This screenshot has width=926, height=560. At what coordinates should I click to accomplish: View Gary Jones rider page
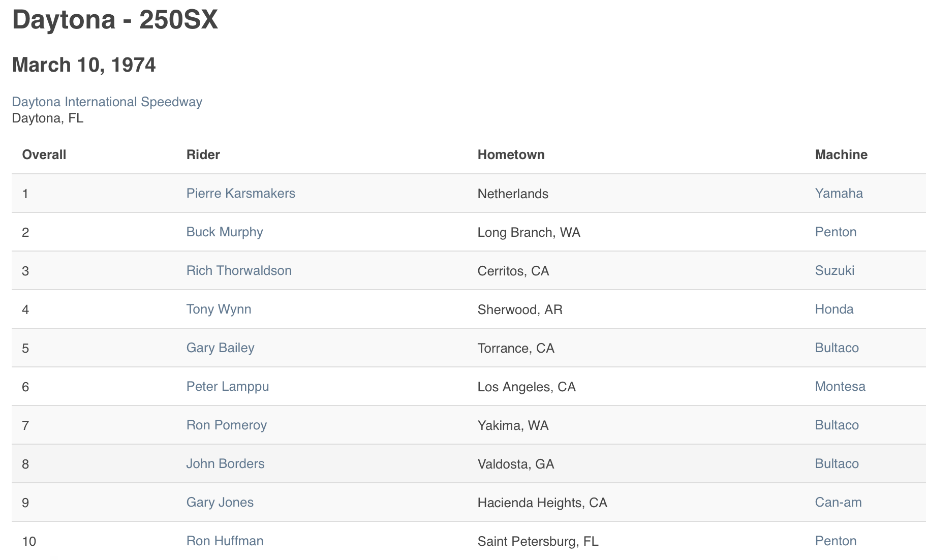(220, 502)
